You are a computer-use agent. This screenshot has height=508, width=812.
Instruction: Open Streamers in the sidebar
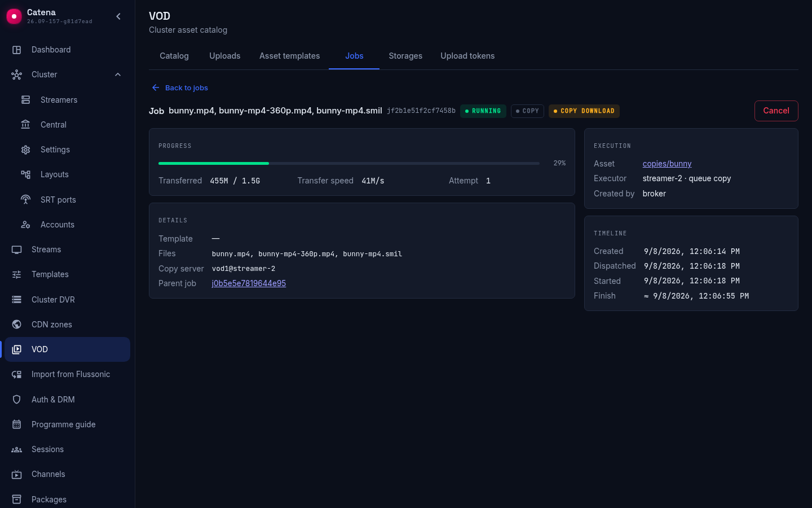tap(68, 100)
